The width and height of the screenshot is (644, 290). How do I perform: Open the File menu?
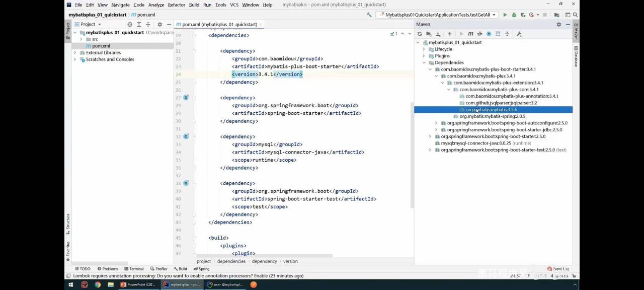pos(78,5)
